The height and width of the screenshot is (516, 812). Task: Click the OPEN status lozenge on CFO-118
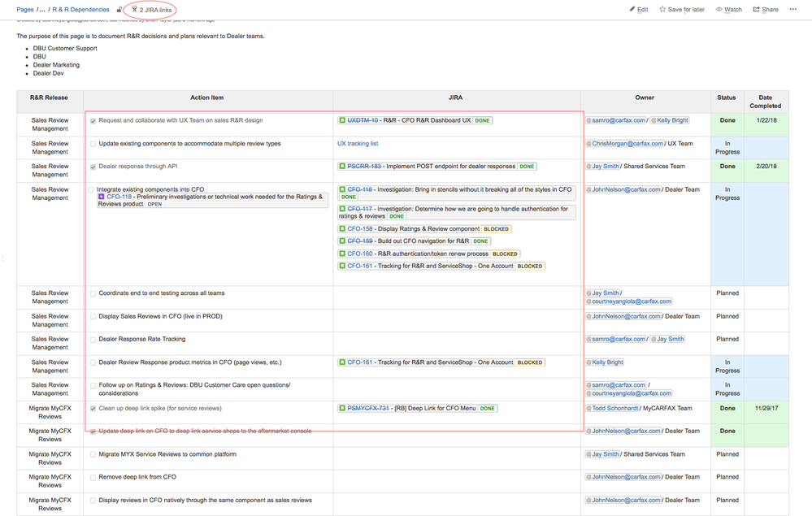tap(154, 205)
